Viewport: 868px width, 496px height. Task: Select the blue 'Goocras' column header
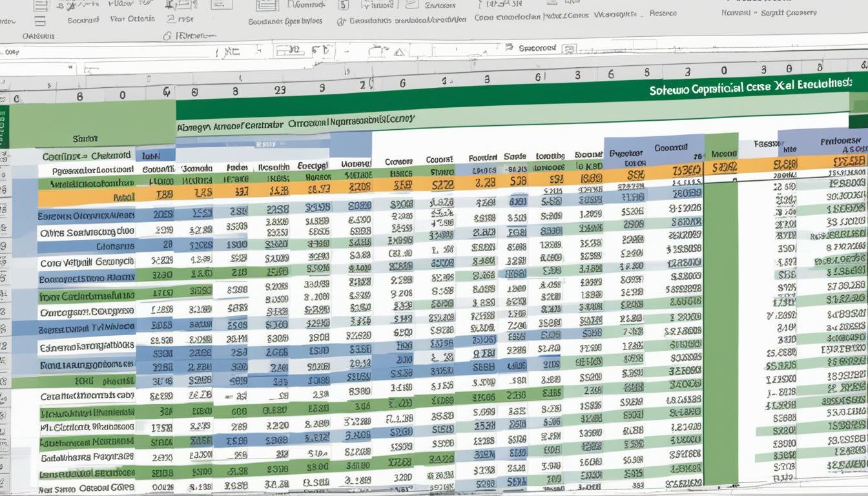click(x=671, y=147)
